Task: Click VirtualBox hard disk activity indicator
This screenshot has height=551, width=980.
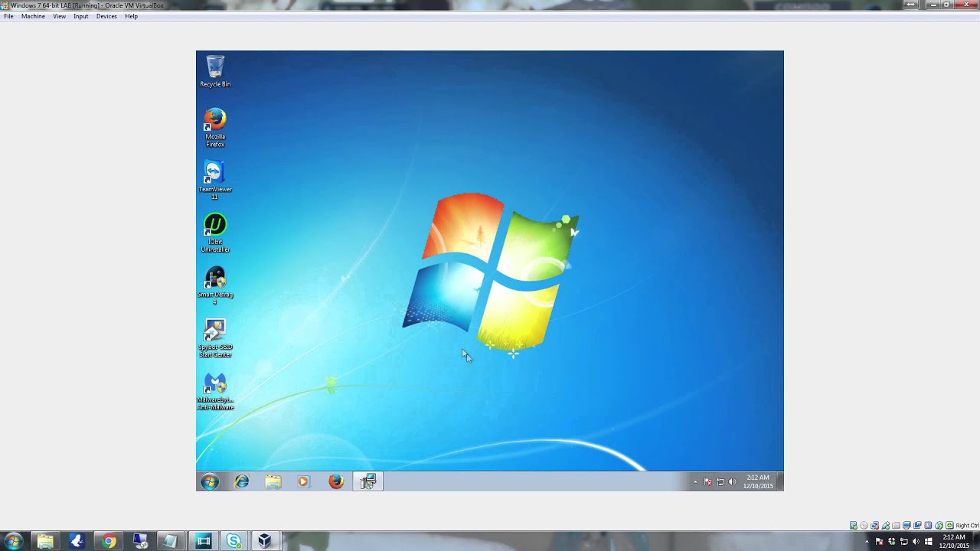Action: point(854,525)
